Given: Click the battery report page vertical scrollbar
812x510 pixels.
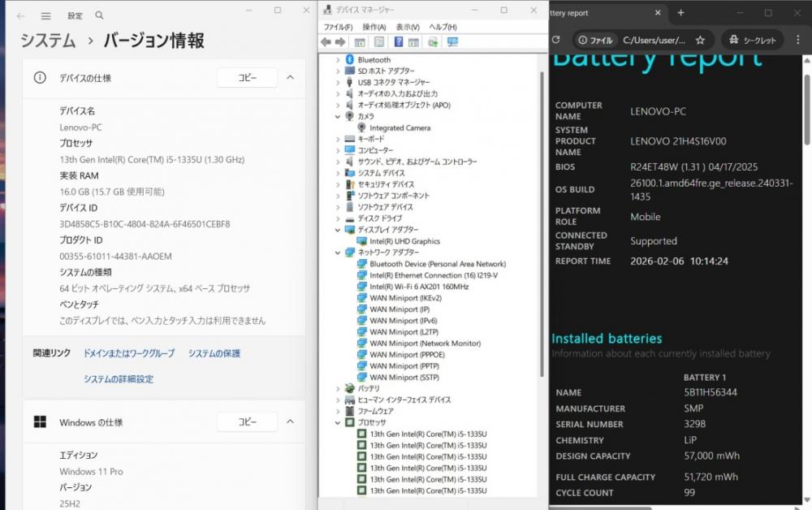Looking at the screenshot, I should click(807, 110).
